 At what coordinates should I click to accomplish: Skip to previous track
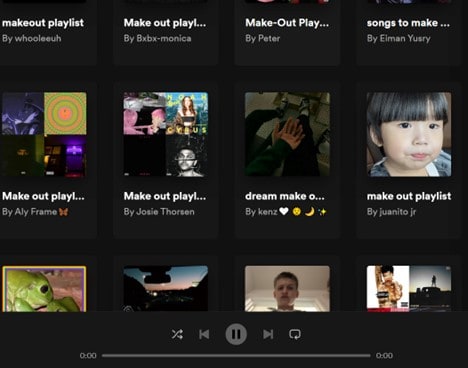204,334
